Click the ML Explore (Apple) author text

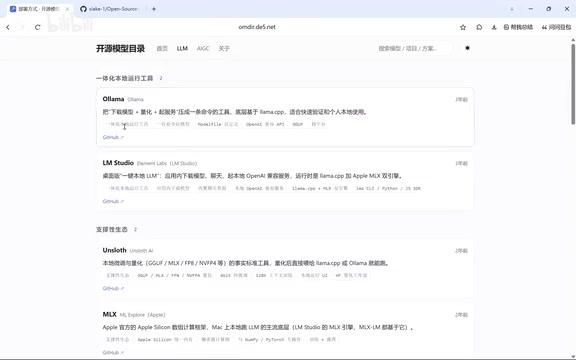pyautogui.click(x=143, y=315)
